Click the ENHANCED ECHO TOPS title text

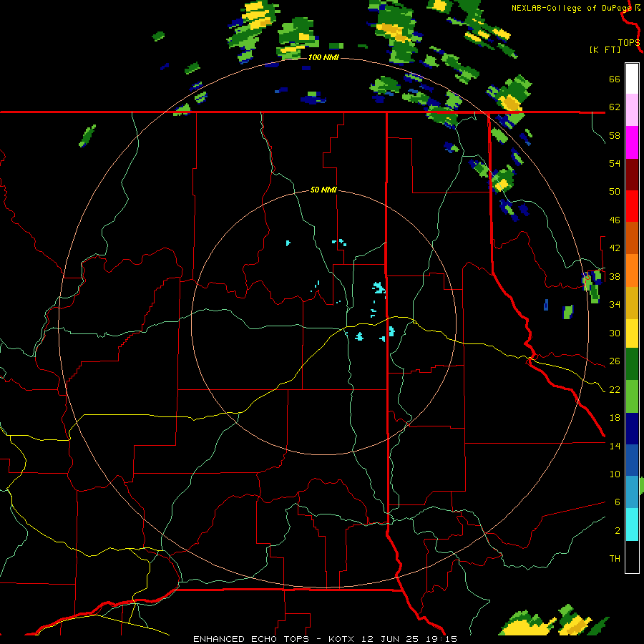point(251,639)
